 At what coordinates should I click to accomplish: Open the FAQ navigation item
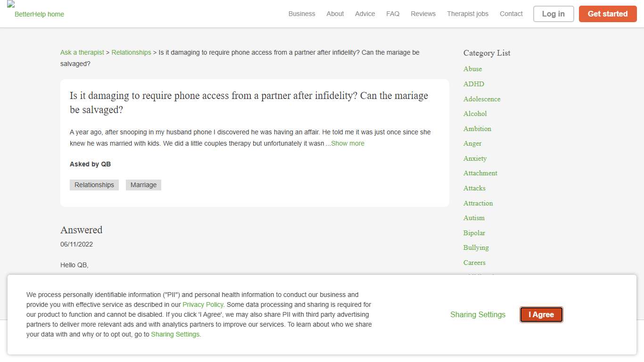pos(393,14)
